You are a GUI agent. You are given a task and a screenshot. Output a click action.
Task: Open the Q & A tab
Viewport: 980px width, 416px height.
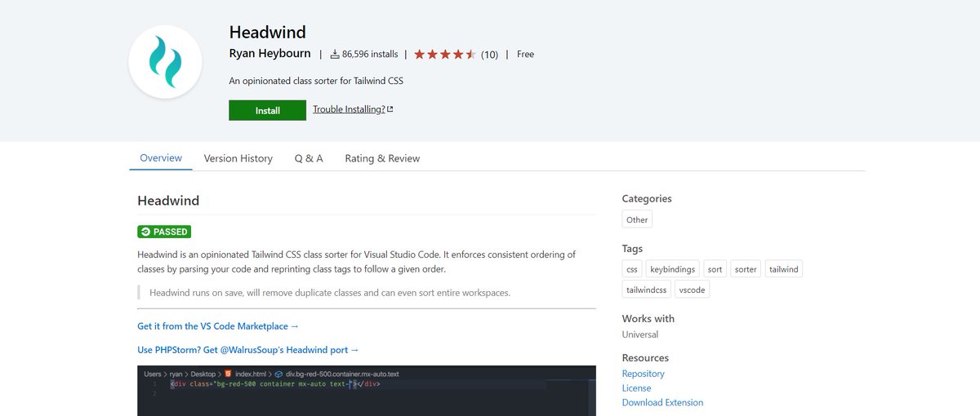[x=309, y=158]
